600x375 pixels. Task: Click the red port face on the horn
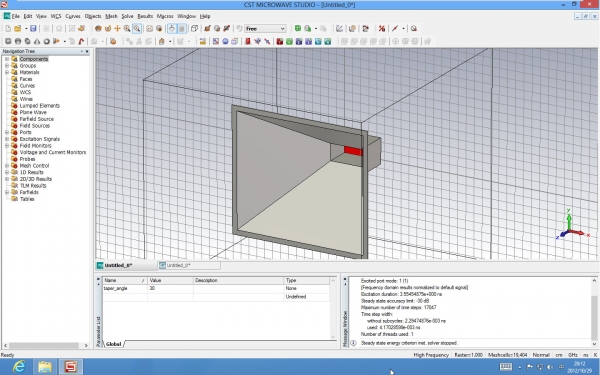353,151
